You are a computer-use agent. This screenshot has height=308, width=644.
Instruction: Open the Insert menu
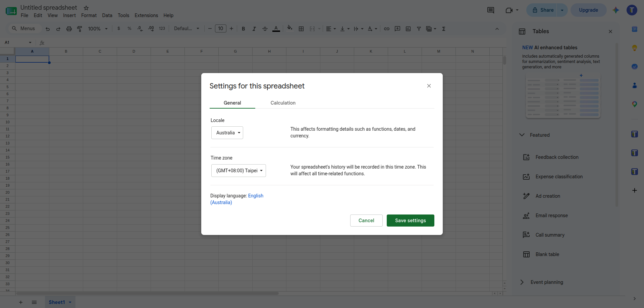click(69, 15)
